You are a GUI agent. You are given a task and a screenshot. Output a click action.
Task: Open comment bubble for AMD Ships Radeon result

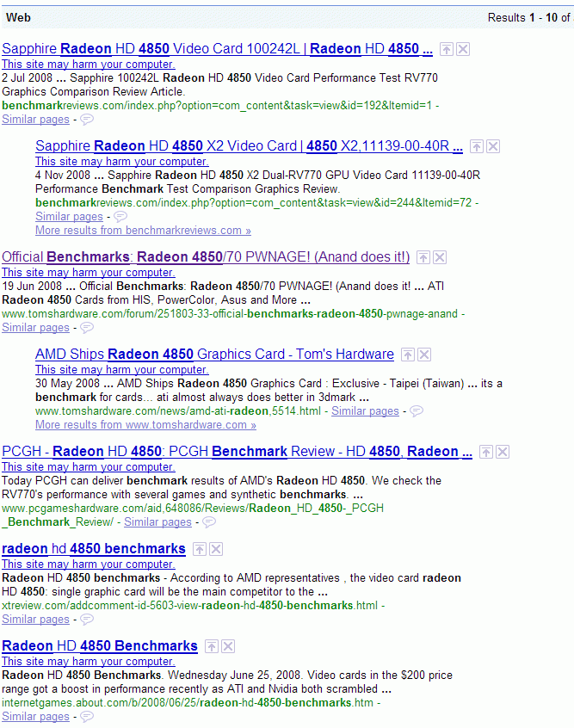417,410
